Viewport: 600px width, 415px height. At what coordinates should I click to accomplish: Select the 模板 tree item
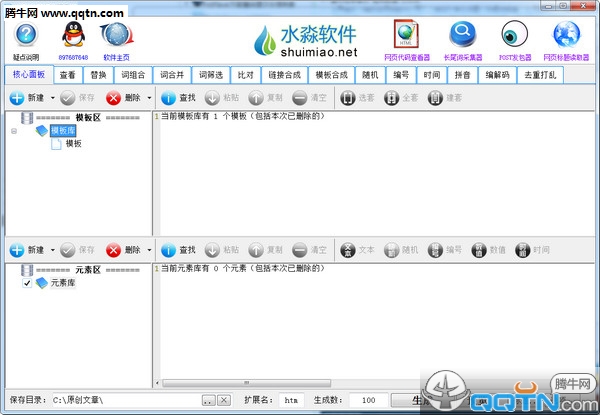click(x=73, y=144)
